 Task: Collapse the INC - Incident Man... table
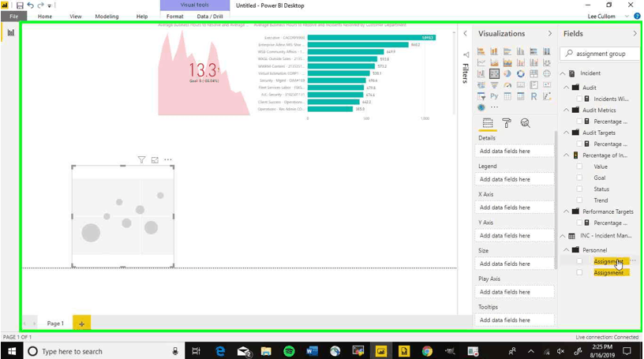563,236
